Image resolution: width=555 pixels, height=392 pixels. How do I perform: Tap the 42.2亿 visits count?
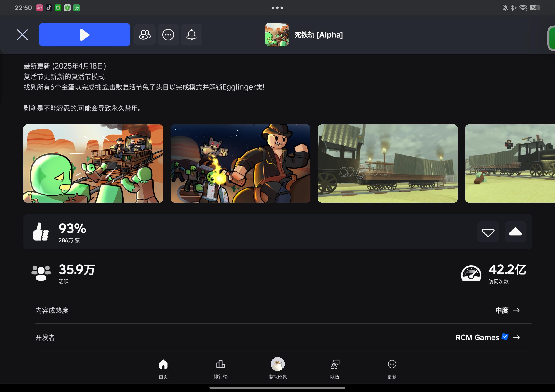click(x=507, y=270)
